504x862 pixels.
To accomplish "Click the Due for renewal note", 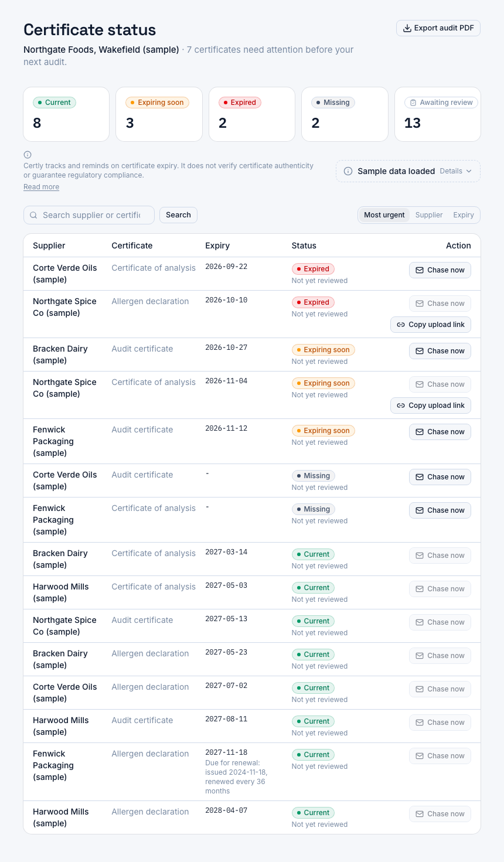I will pos(236,777).
